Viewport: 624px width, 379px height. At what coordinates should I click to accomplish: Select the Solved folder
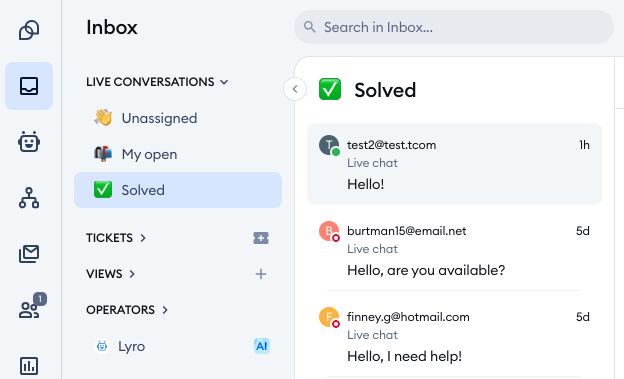tap(178, 190)
